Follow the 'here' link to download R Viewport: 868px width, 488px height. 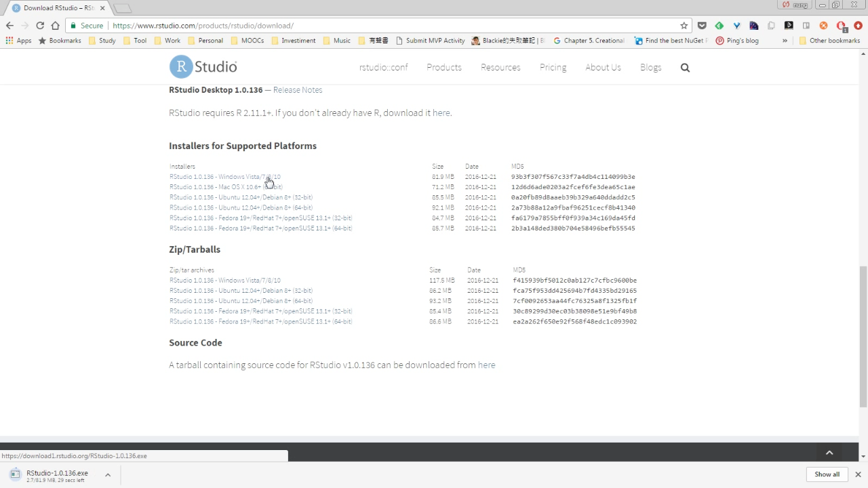pyautogui.click(x=441, y=113)
